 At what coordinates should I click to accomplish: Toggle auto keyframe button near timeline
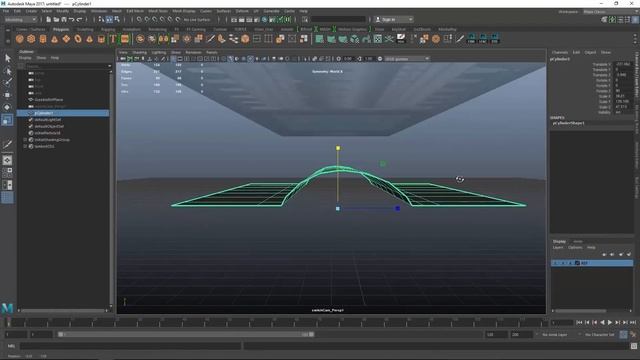[x=623, y=334]
